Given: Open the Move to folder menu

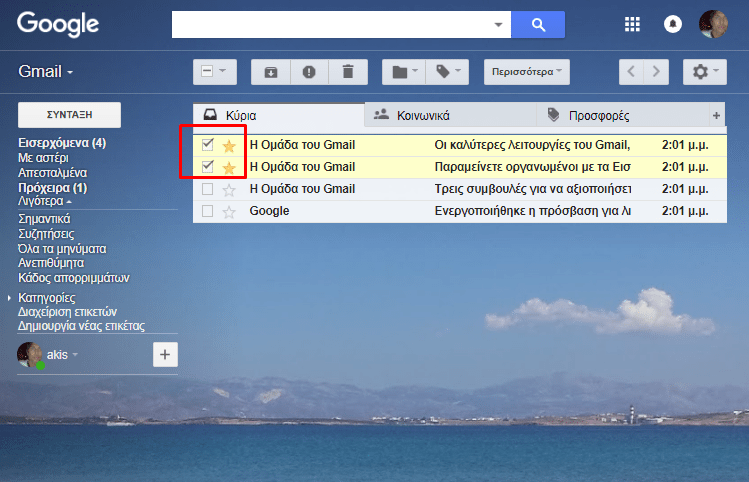Looking at the screenshot, I should [x=404, y=72].
